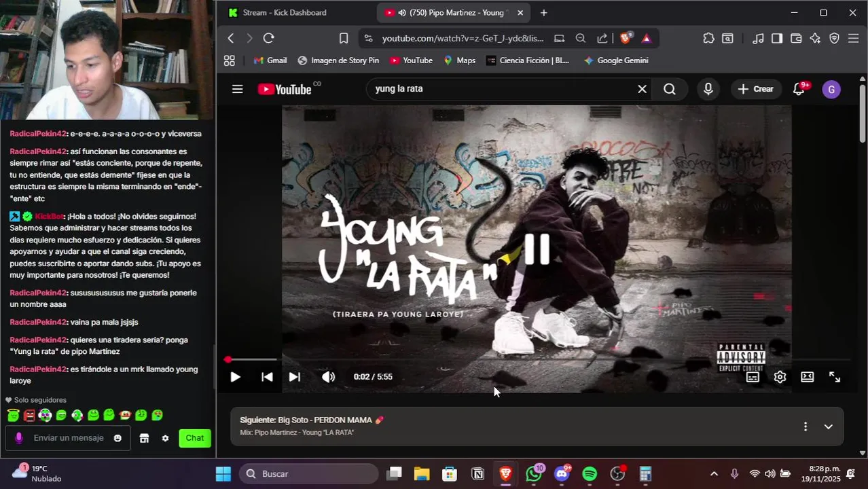Open site settings icon in address bar
868x489 pixels.
368,39
